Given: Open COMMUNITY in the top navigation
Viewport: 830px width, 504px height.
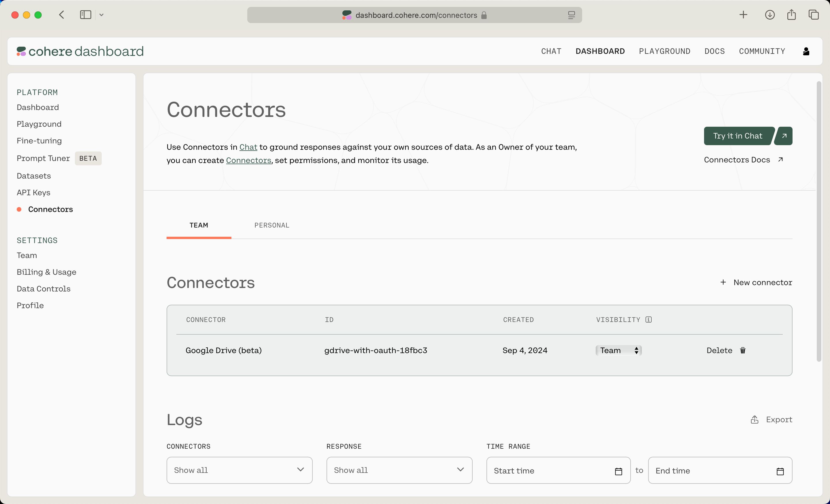Looking at the screenshot, I should tap(762, 51).
